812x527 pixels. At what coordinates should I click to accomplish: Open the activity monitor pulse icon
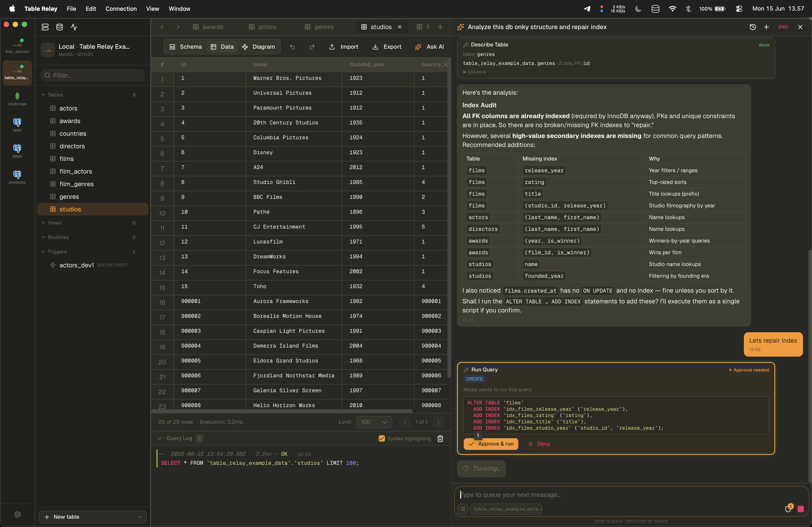[x=74, y=27]
